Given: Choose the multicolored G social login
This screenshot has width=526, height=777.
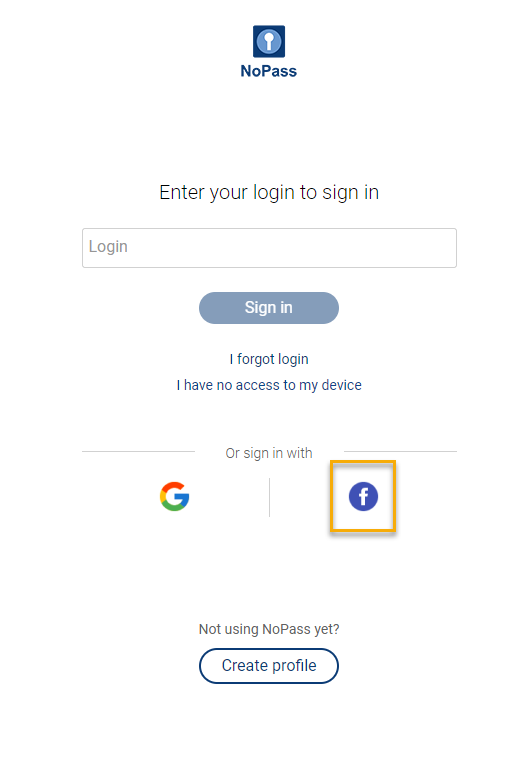Looking at the screenshot, I should [175, 496].
